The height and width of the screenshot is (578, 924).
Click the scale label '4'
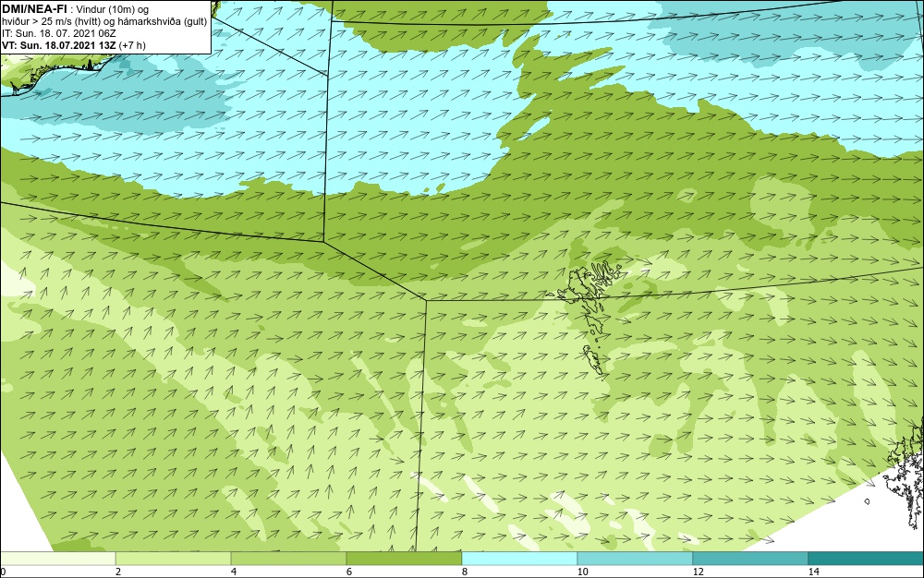click(234, 572)
